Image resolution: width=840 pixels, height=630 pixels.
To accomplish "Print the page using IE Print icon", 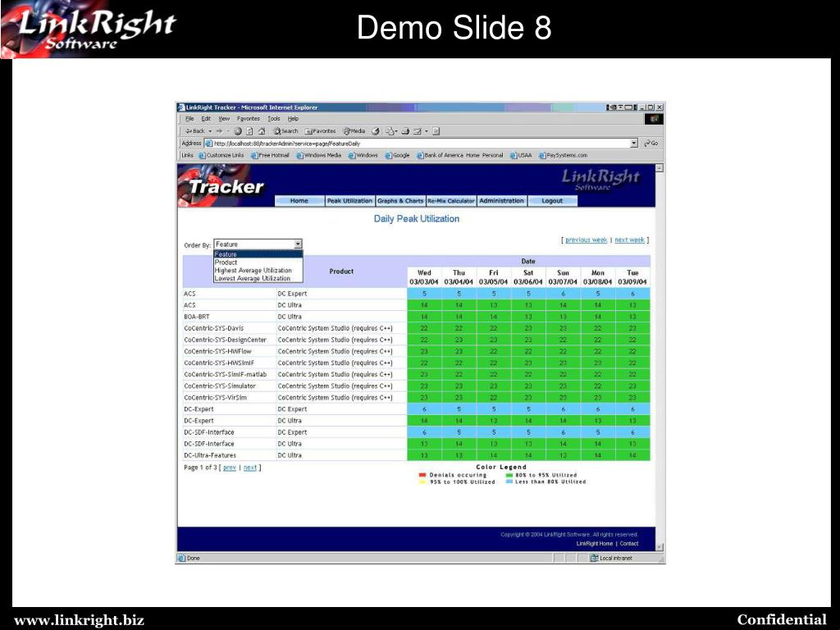I will coord(405,131).
